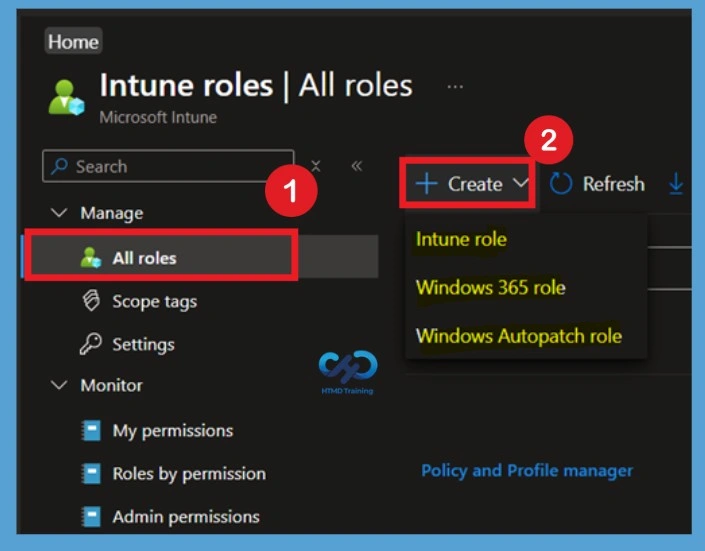The height and width of the screenshot is (551, 705).
Task: Open Admin permissions page
Action: coord(186,517)
